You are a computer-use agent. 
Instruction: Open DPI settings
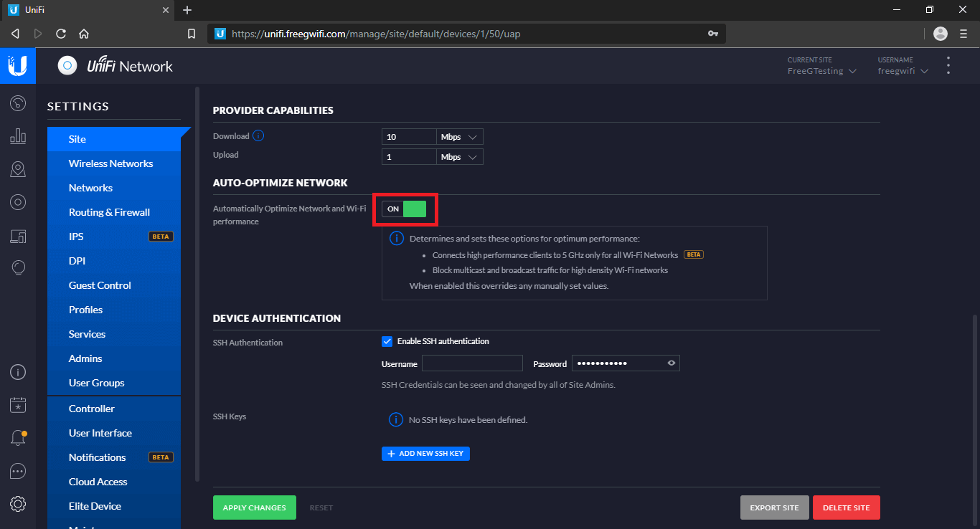(114, 261)
